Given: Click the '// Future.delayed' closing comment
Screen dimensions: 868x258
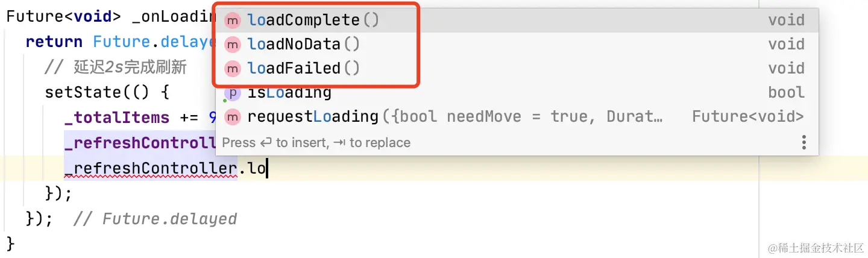Looking at the screenshot, I should click(155, 218).
